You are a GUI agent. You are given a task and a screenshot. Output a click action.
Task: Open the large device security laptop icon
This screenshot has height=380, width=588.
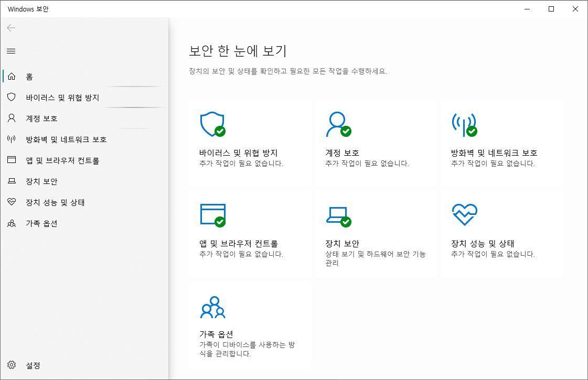coord(339,216)
